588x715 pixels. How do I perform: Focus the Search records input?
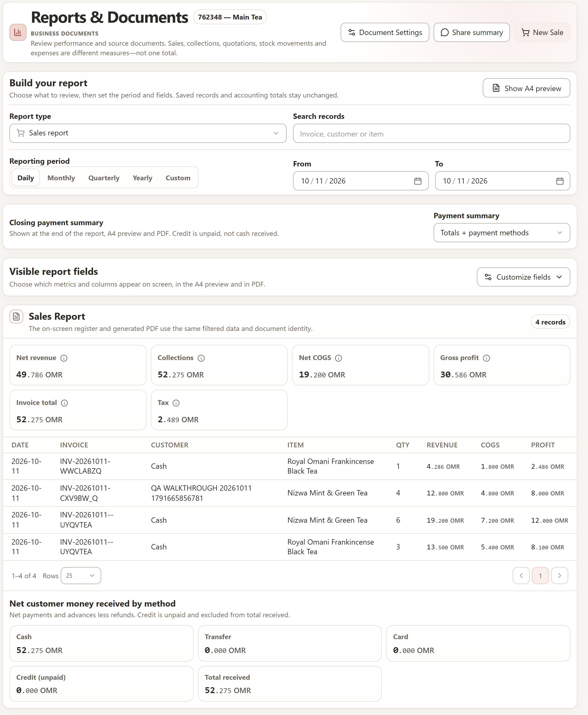click(x=431, y=133)
